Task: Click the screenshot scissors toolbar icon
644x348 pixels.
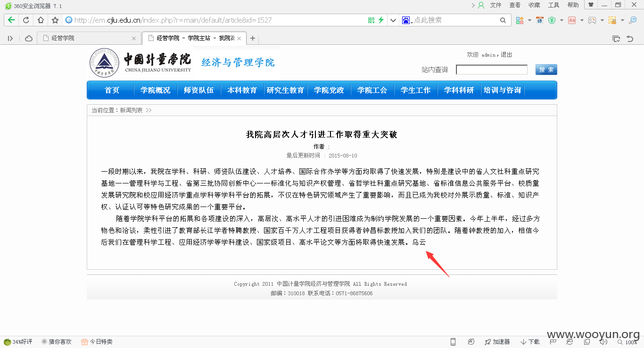Action: tap(612, 20)
